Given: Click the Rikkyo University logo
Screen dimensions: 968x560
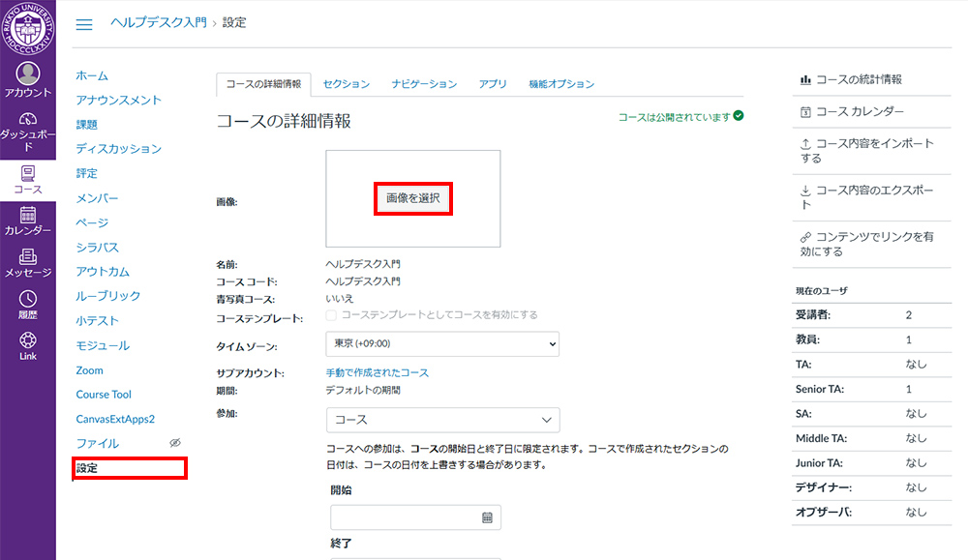Looking at the screenshot, I should click(x=28, y=28).
